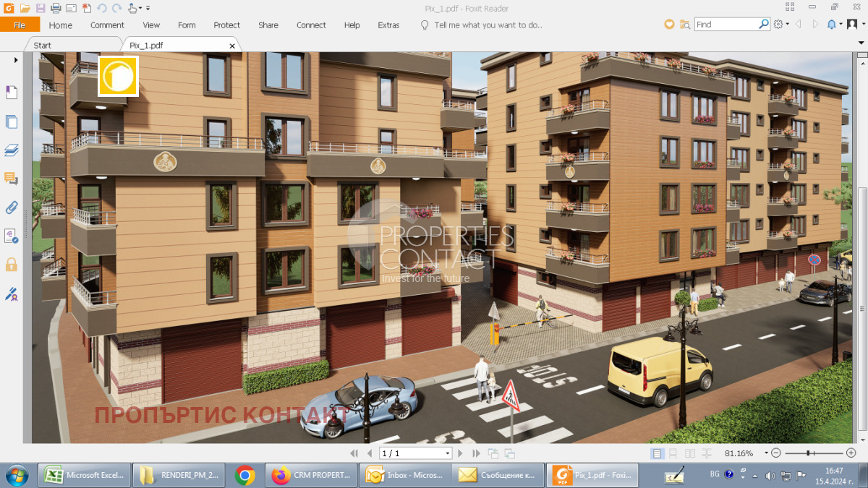The image size is (868, 488).
Task: Open the notifications bell icon
Action: [831, 24]
